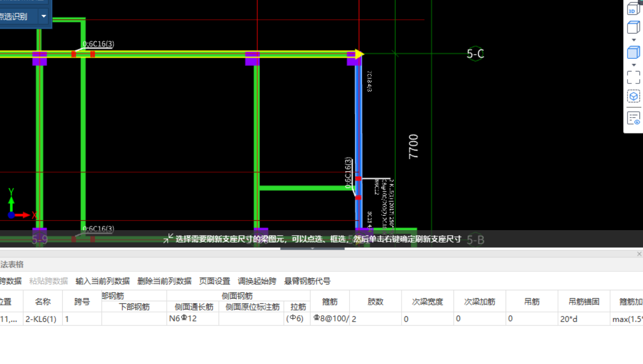Screen dimensions: 643x364
Task: Click the 7700 dimension text
Action: (x=413, y=147)
